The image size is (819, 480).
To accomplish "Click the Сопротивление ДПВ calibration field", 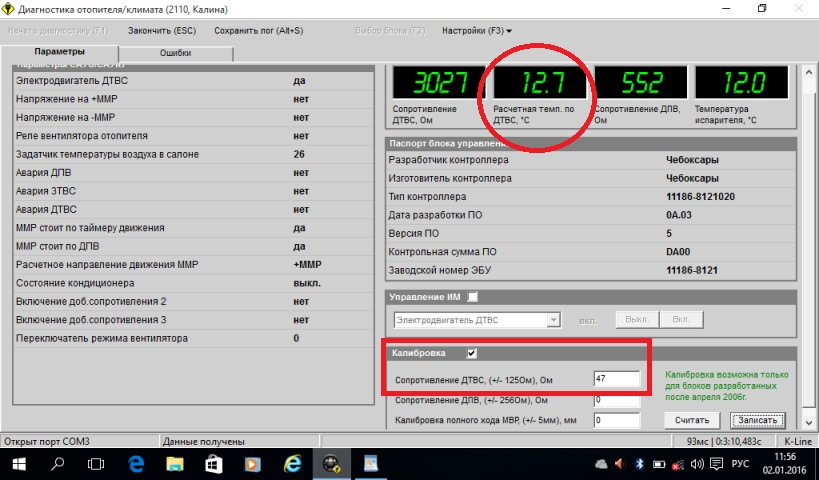I will point(616,401).
